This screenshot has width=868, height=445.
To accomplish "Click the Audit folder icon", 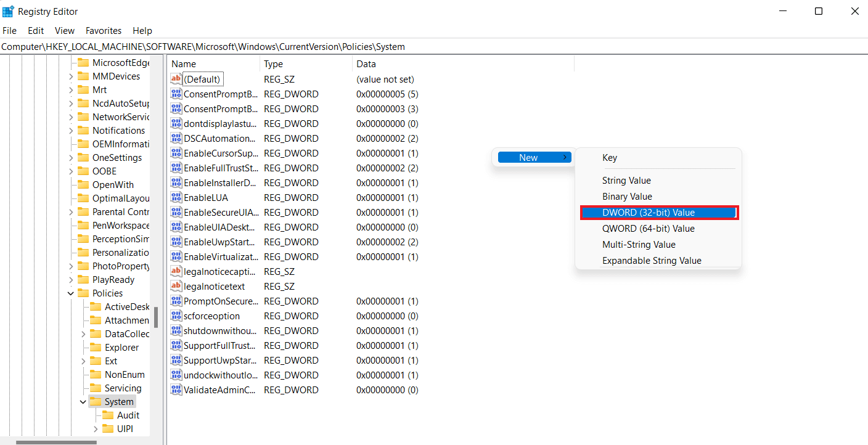I will pyautogui.click(x=108, y=415).
